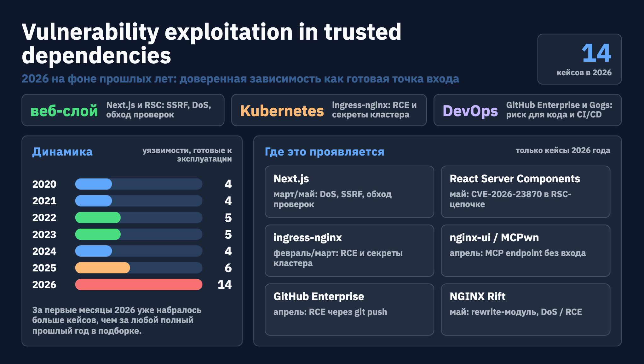Click the blue 2020 bar
This screenshot has width=644, height=364.
tap(93, 184)
